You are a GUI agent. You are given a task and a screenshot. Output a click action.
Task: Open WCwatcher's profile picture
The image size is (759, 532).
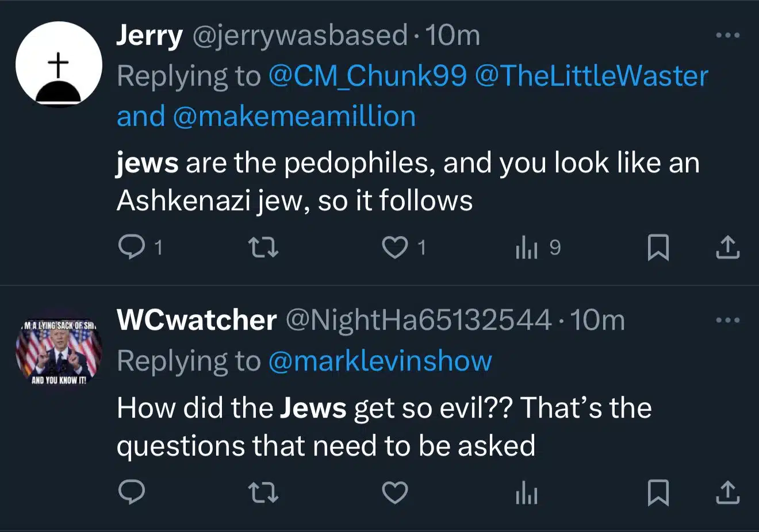pyautogui.click(x=59, y=350)
